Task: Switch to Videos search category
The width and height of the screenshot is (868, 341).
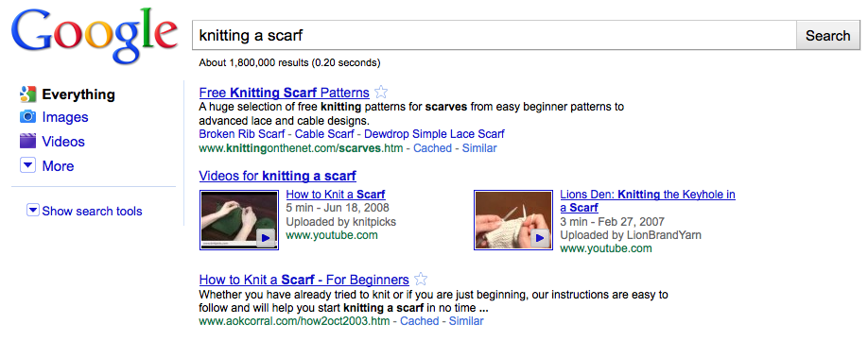Action: click(x=63, y=142)
